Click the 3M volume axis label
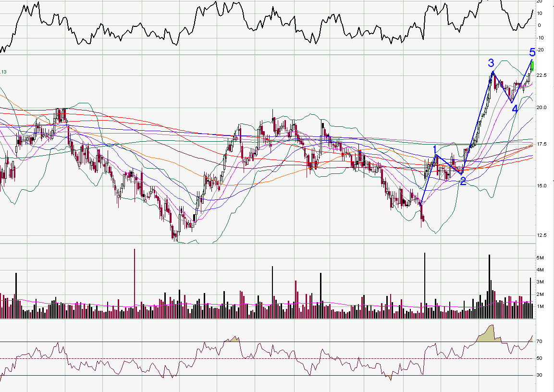The width and height of the screenshot is (554, 392). (540, 282)
